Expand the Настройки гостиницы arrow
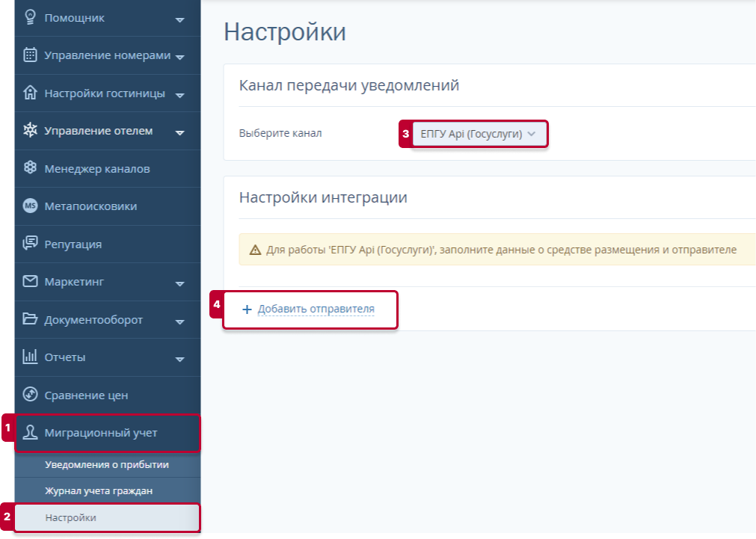This screenshot has width=756, height=539. point(179,96)
